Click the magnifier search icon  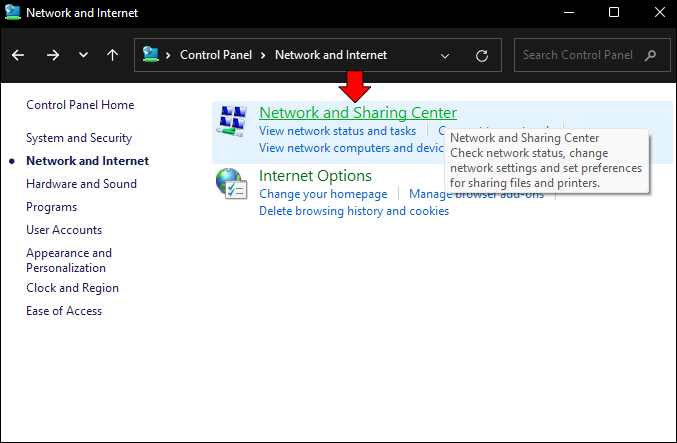(x=650, y=55)
